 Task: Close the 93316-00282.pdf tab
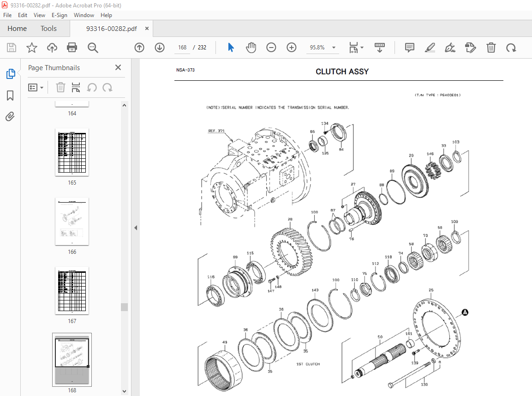tap(147, 29)
